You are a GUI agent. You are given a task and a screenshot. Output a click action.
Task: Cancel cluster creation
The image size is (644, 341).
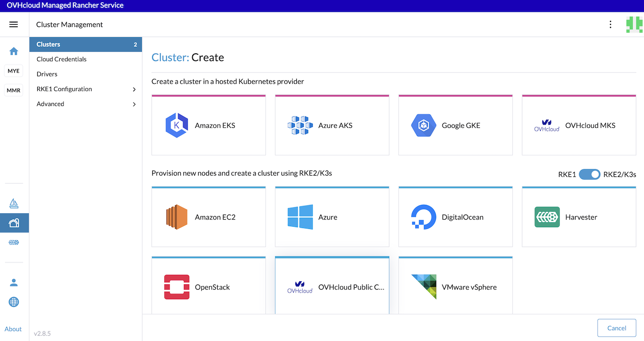pyautogui.click(x=616, y=328)
